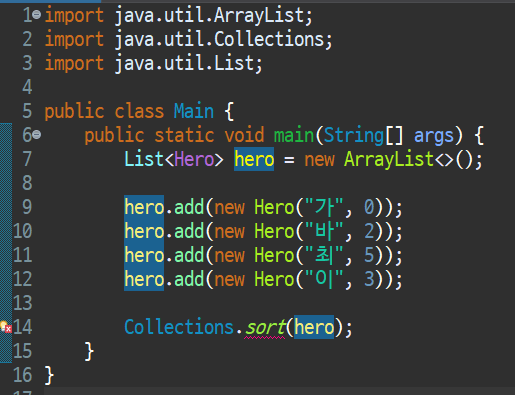Click the Hero generic type on line 7
This screenshot has height=395, width=515.
[194, 159]
